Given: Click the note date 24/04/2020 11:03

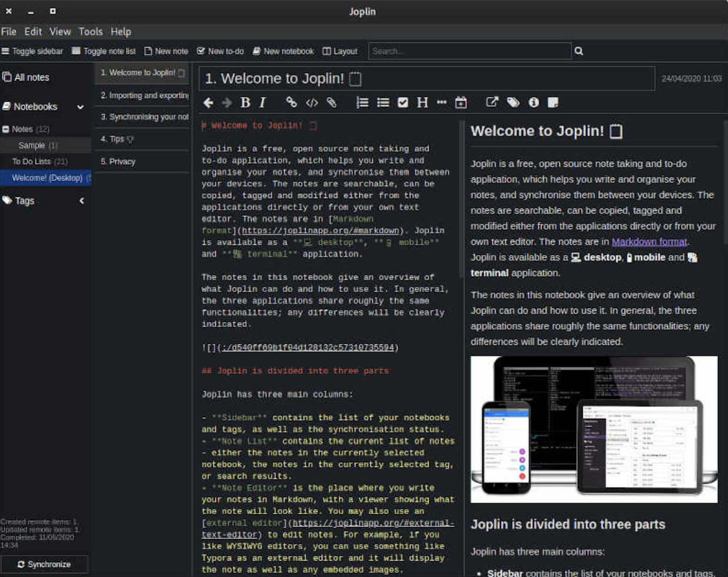Looking at the screenshot, I should (x=692, y=79).
